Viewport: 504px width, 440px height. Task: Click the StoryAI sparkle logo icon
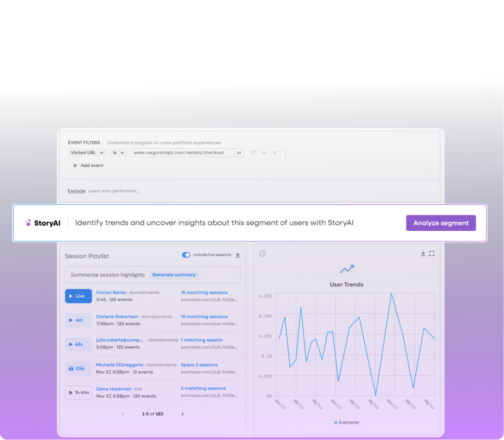(x=28, y=223)
